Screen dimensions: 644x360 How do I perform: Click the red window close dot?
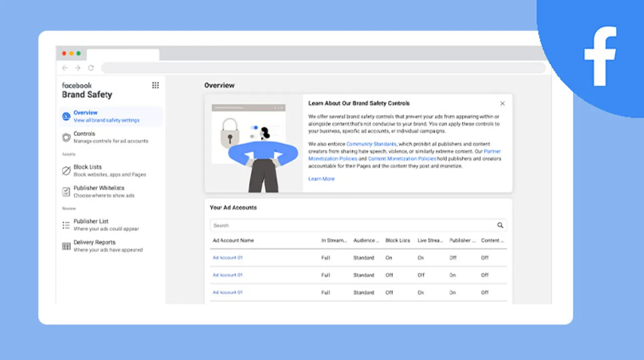coord(64,53)
